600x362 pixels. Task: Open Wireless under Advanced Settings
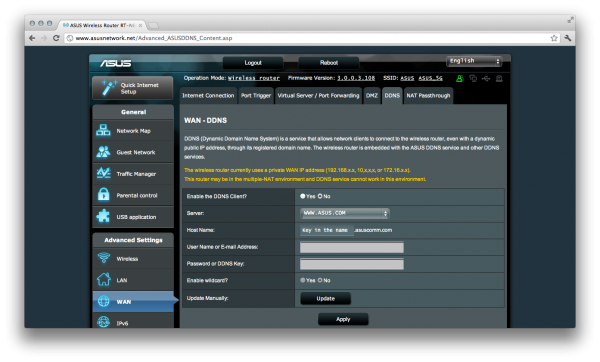tap(133, 259)
